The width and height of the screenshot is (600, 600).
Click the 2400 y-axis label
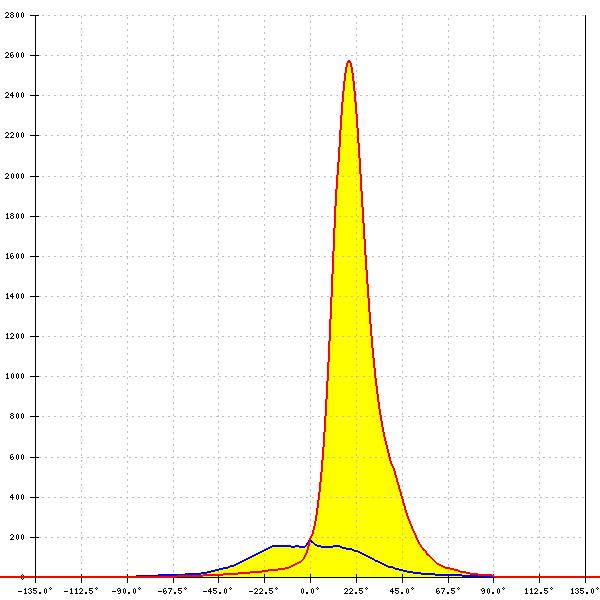point(15,95)
